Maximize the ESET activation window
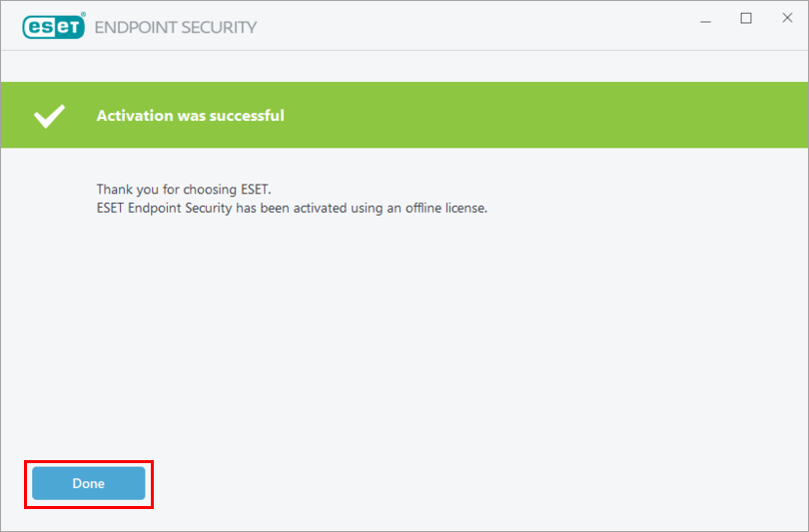The image size is (809, 532). 746,19
